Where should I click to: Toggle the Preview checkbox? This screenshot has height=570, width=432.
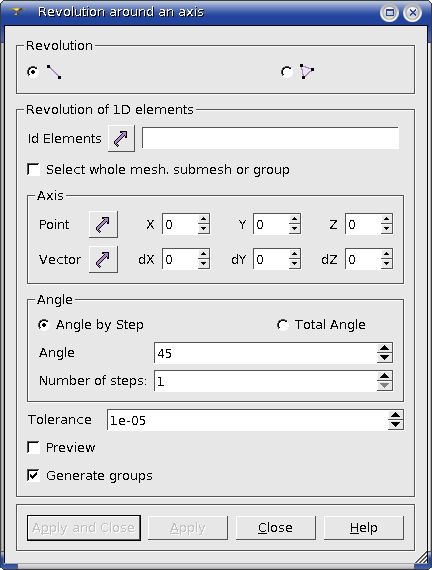(34, 447)
